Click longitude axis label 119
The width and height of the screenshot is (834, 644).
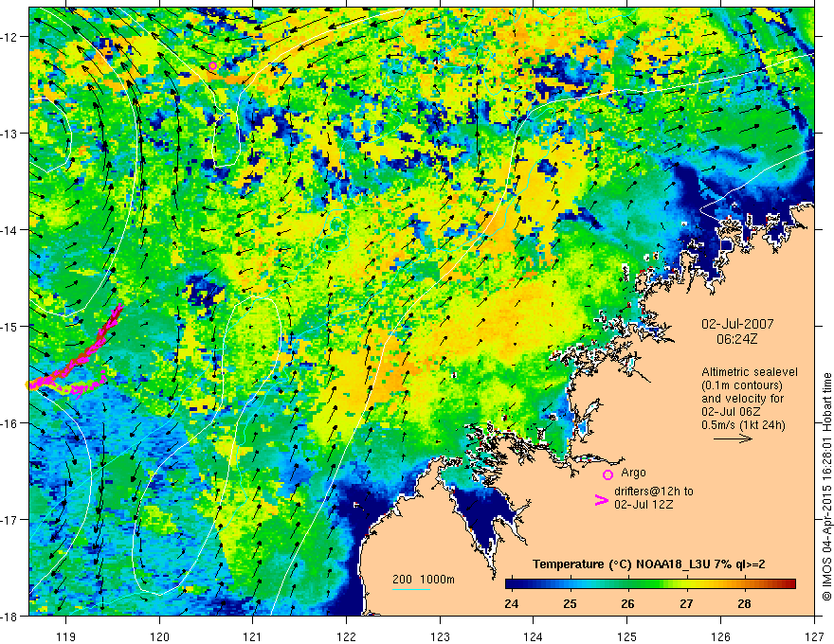tap(66, 637)
